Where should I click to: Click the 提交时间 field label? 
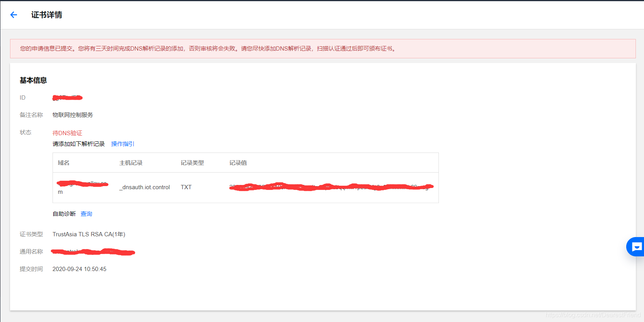31,269
